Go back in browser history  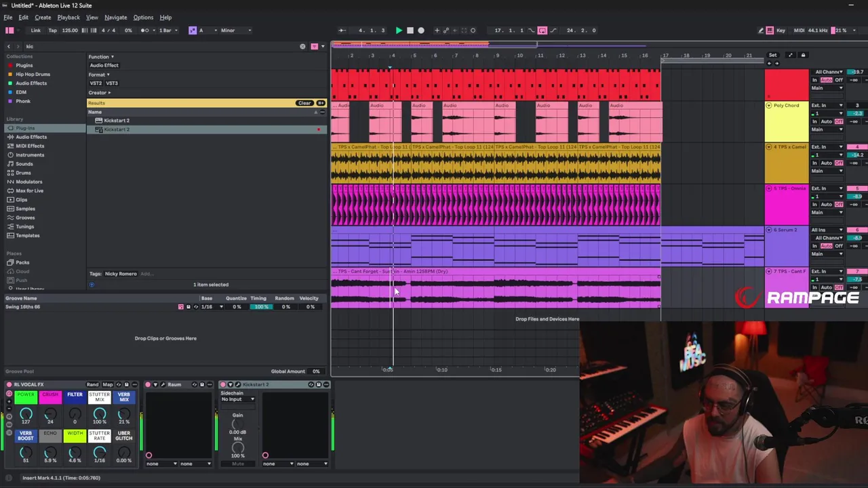[9, 46]
